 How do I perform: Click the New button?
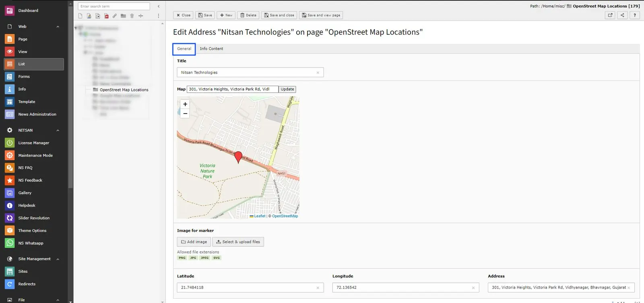[x=226, y=15]
